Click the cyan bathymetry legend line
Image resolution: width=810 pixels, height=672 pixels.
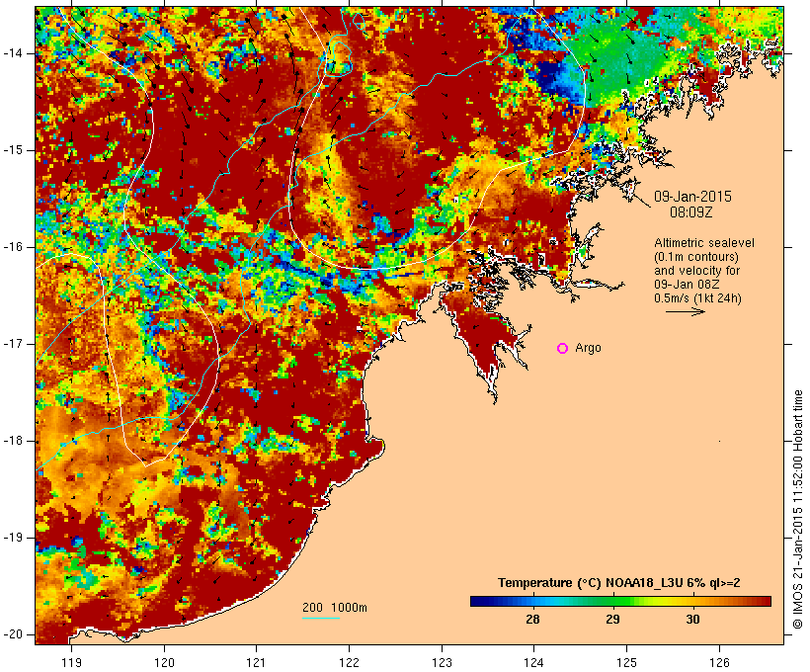pyautogui.click(x=320, y=618)
